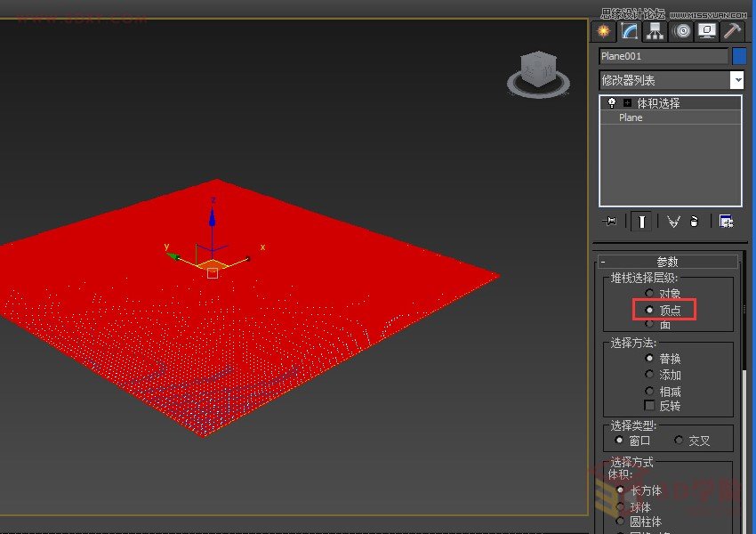Enable the 反转 invert checkbox
Screen dimensions: 756x534
[649, 405]
